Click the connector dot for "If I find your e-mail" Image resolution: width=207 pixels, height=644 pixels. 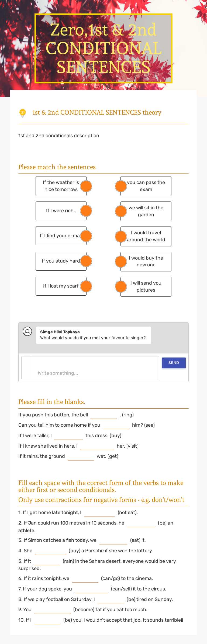point(86,236)
